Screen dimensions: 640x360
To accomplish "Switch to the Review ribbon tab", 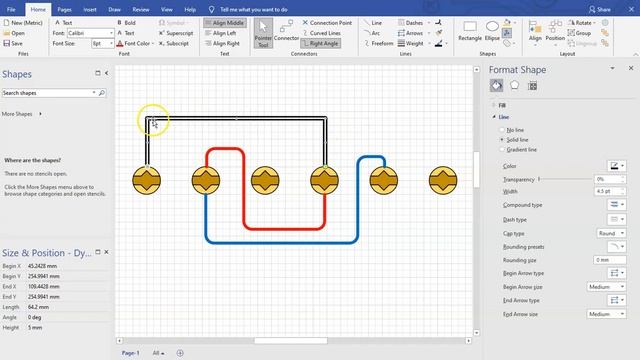I will click(141, 9).
